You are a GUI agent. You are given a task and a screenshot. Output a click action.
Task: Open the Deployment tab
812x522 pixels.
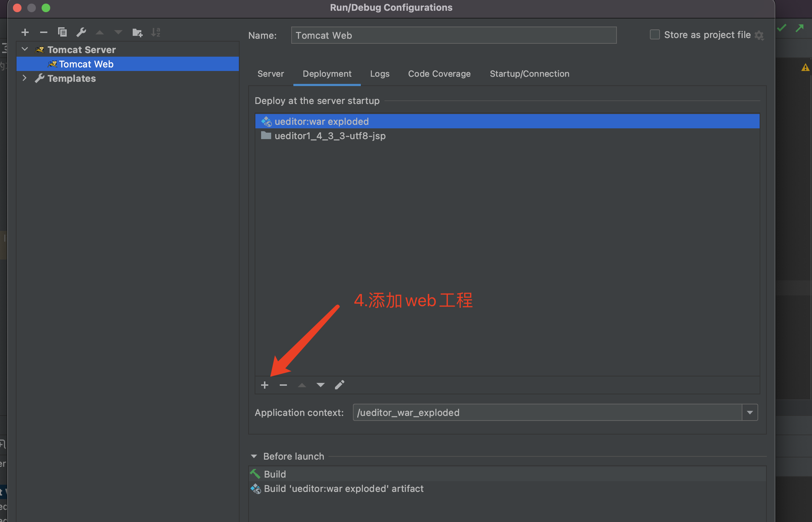pyautogui.click(x=327, y=74)
